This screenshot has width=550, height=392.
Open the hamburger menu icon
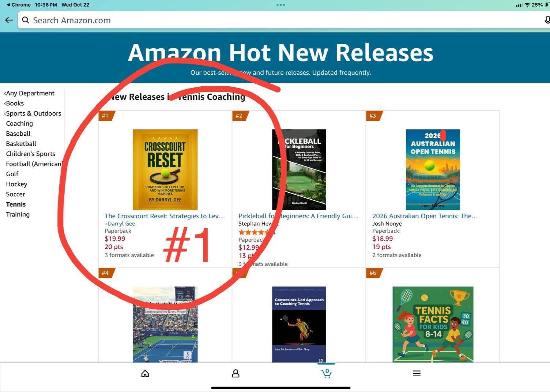(417, 373)
